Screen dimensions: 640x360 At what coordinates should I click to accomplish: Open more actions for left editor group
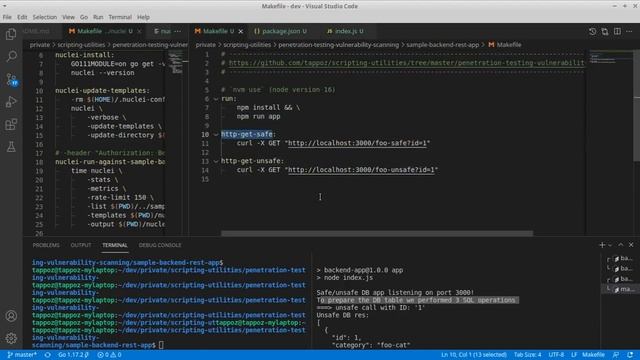pos(178,31)
